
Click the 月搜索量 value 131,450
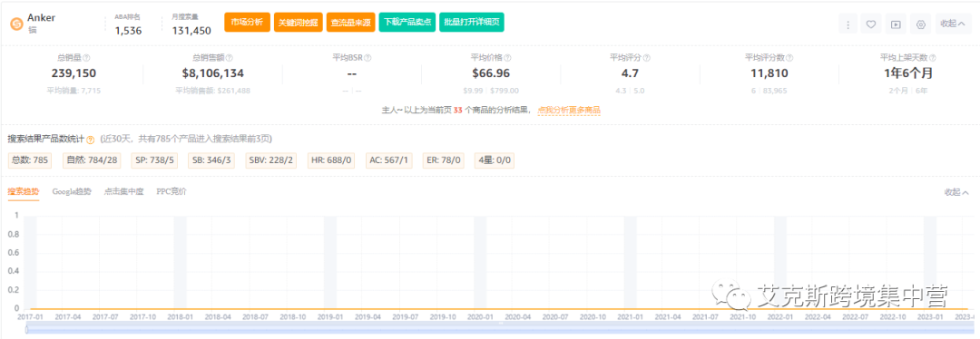coord(191,31)
